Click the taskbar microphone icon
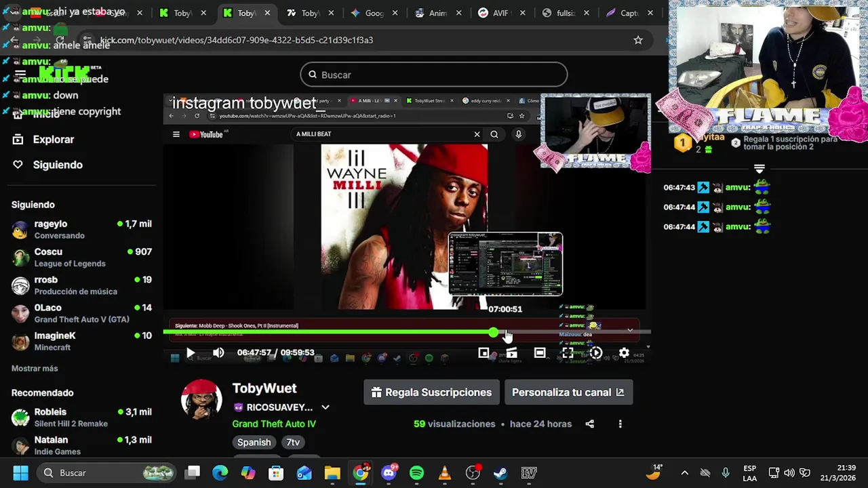Viewport: 868px width, 488px height. [x=726, y=472]
